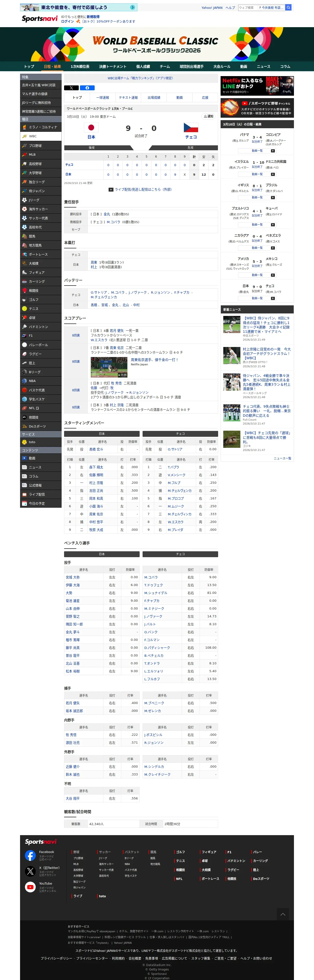Open 動画一覧 for アメリカ vs メキシコ match
Viewport: 314px width, 980px height.
(x=257, y=275)
